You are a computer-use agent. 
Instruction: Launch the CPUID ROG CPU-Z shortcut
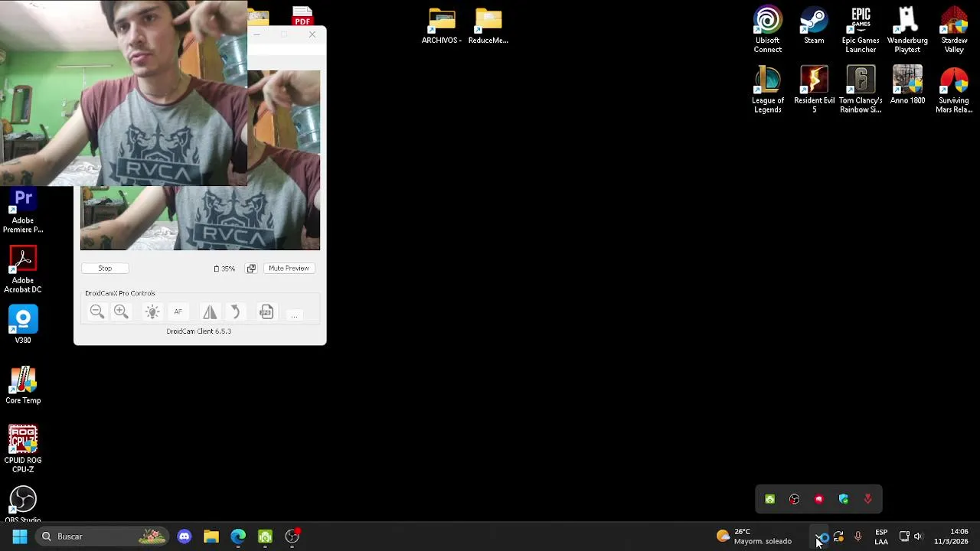point(23,449)
